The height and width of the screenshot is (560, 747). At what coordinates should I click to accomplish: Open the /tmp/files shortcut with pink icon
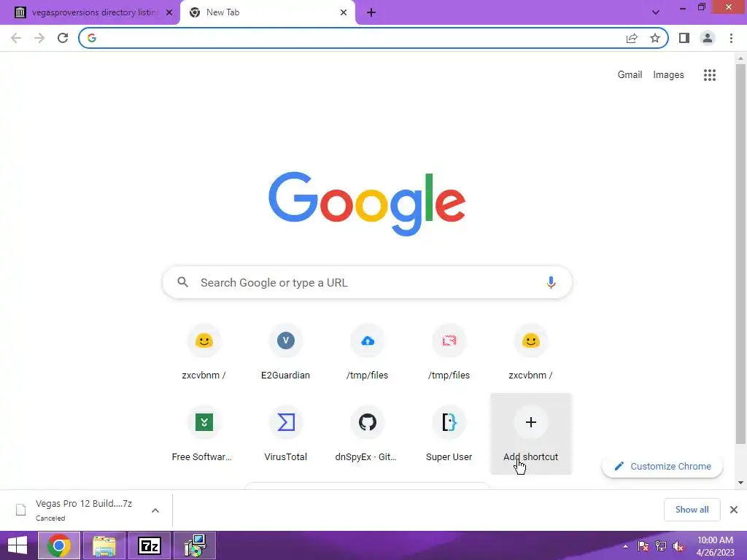coord(449,353)
